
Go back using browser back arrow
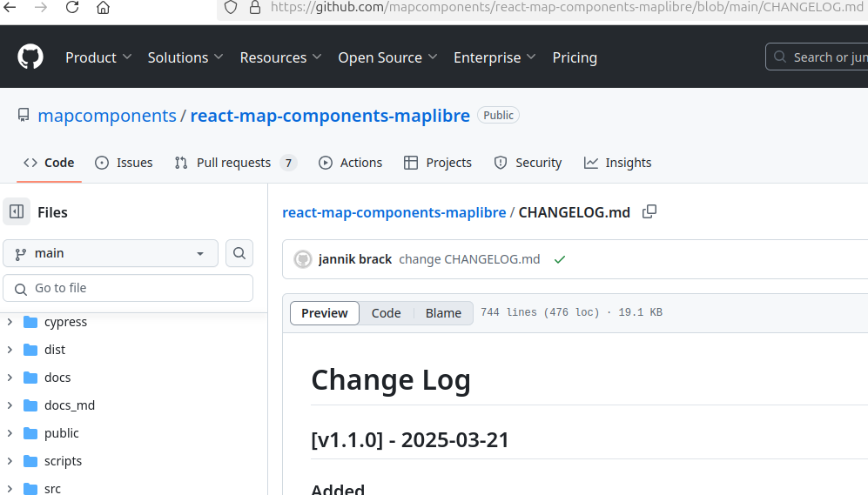10,7
